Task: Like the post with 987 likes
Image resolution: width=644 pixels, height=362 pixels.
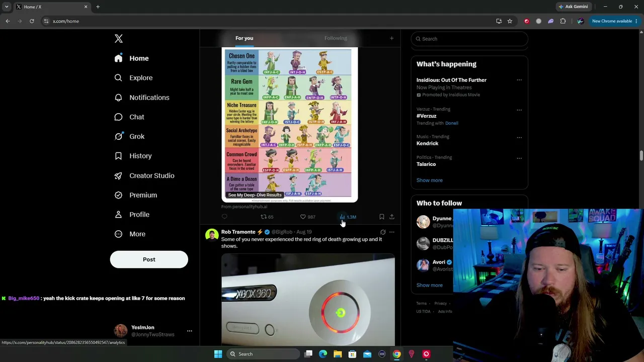Action: click(x=307, y=217)
